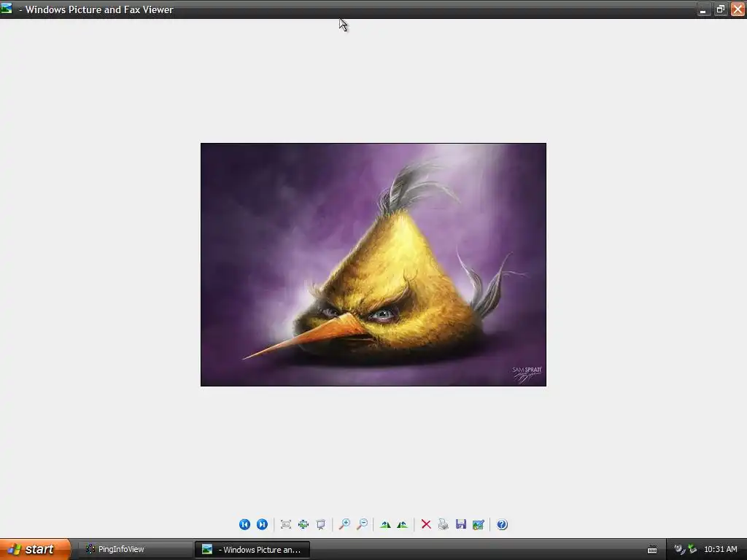Screen dimensions: 747x560
Task: Delete the picture with red X
Action: pyautogui.click(x=426, y=524)
